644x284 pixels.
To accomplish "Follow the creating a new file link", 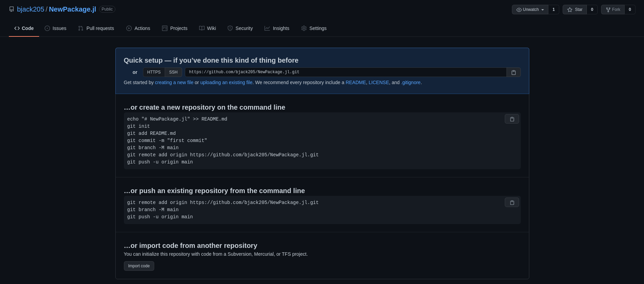I will [x=174, y=82].
